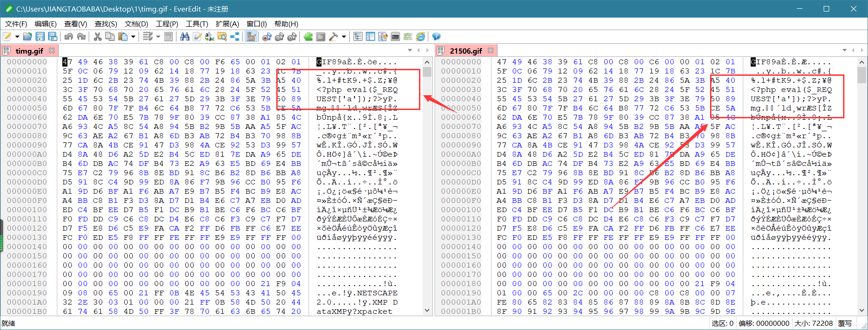Click offset 00000190 in left pane
Viewport: 868px width, 330px height.
tap(27, 293)
